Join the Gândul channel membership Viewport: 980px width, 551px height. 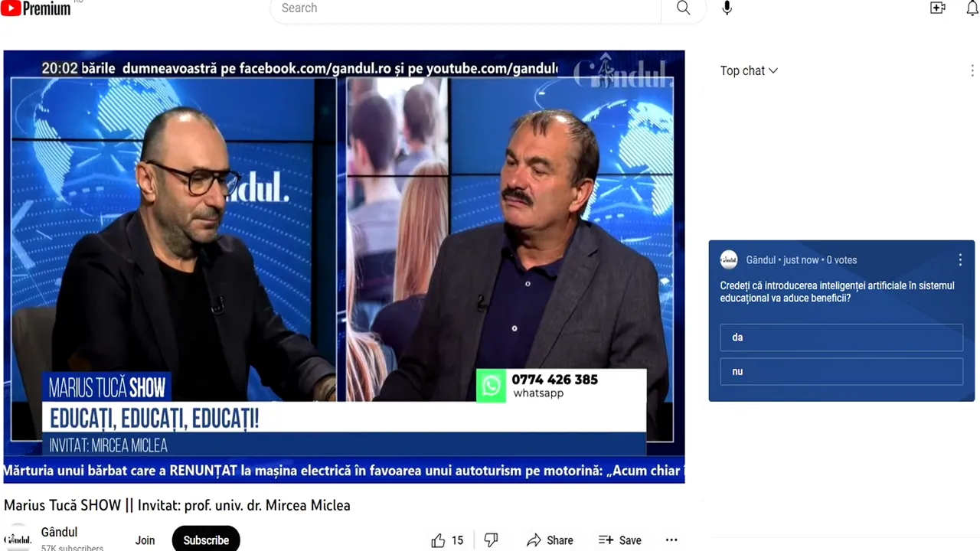[145, 540]
